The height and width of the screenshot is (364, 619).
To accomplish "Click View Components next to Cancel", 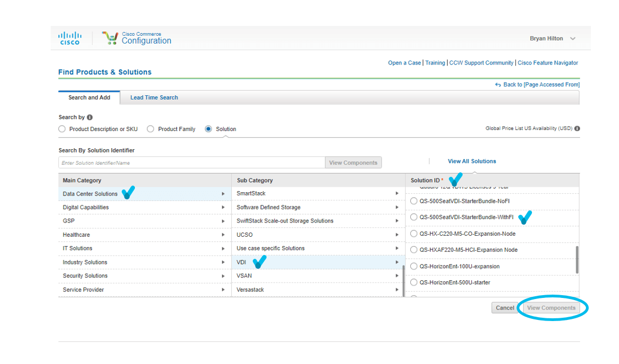I will click(x=551, y=308).
